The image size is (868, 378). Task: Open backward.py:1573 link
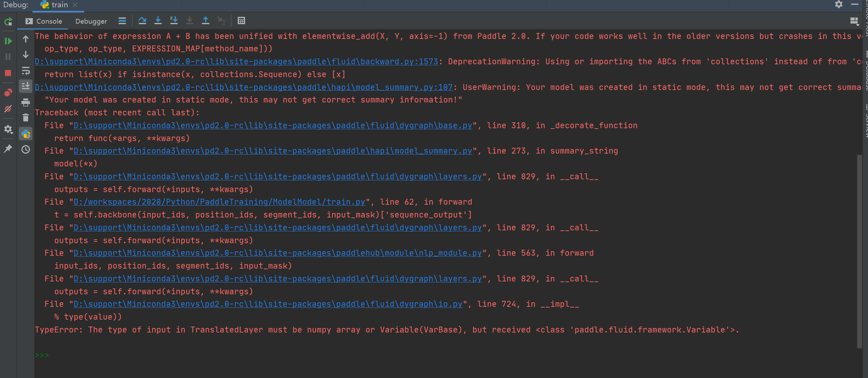pyautogui.click(x=237, y=61)
